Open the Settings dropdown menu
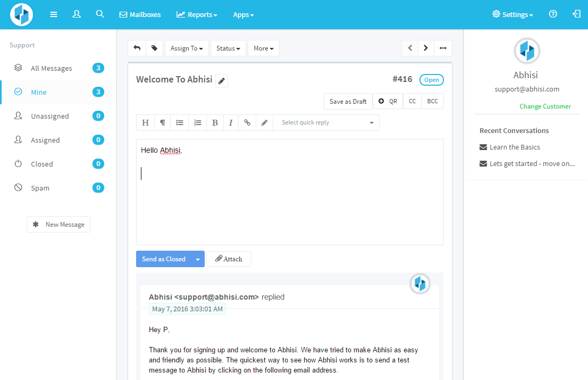This screenshot has width=588, height=380. point(513,15)
